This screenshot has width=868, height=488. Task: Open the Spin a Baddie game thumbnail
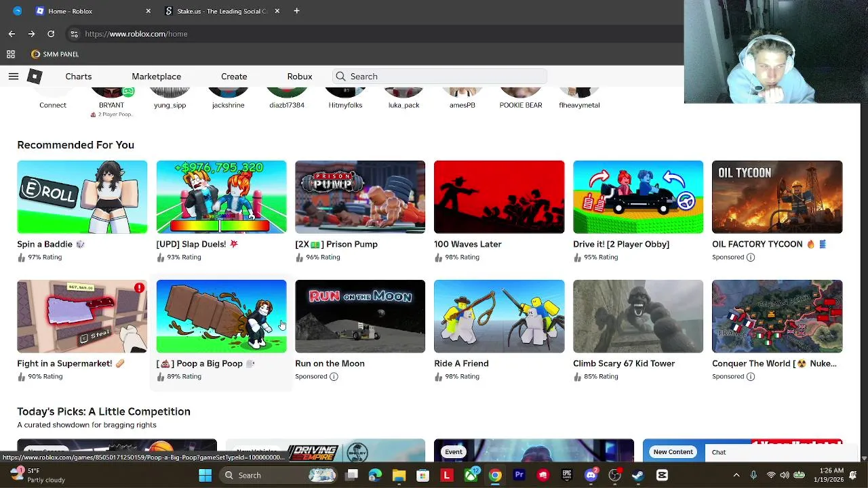pyautogui.click(x=82, y=197)
